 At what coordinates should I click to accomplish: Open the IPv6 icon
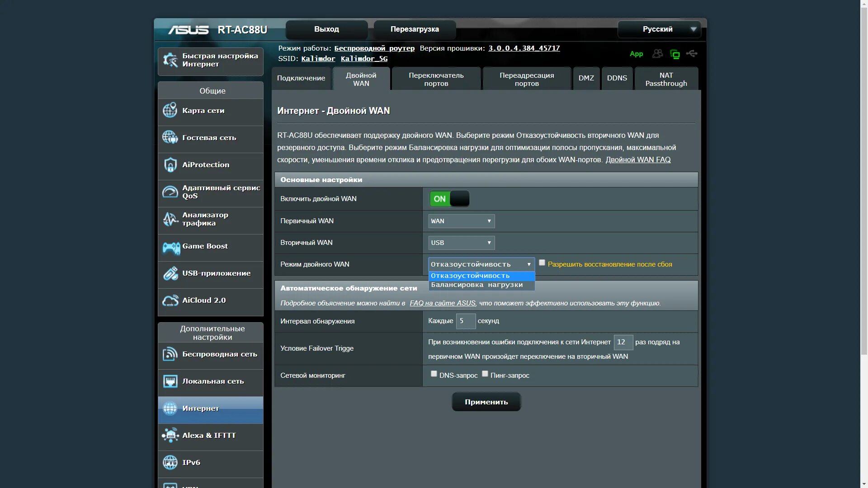coord(170,462)
